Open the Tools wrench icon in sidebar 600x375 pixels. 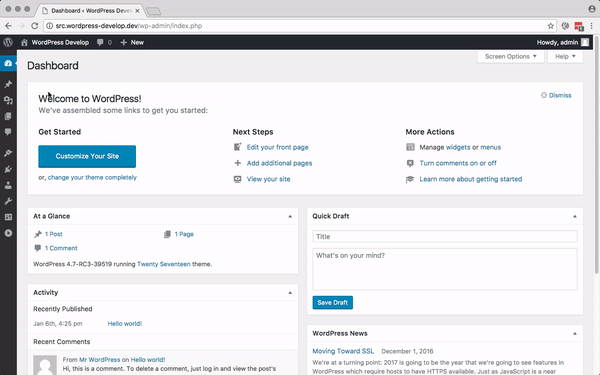click(8, 201)
